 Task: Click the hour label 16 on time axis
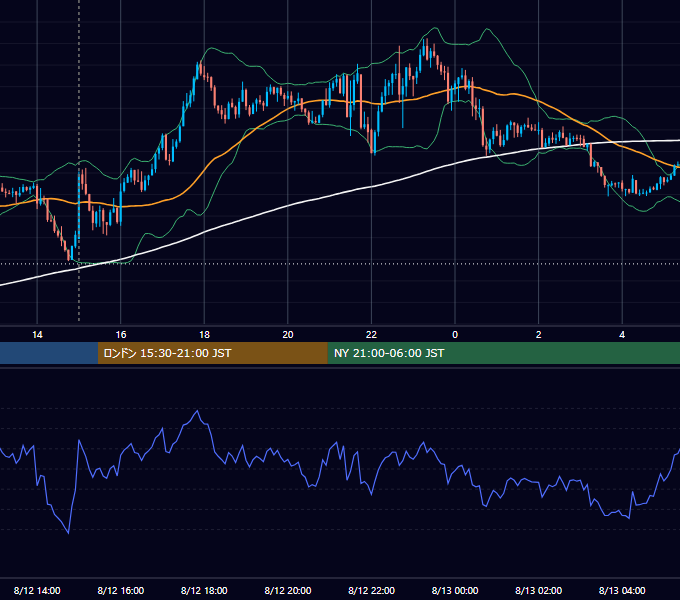121,335
